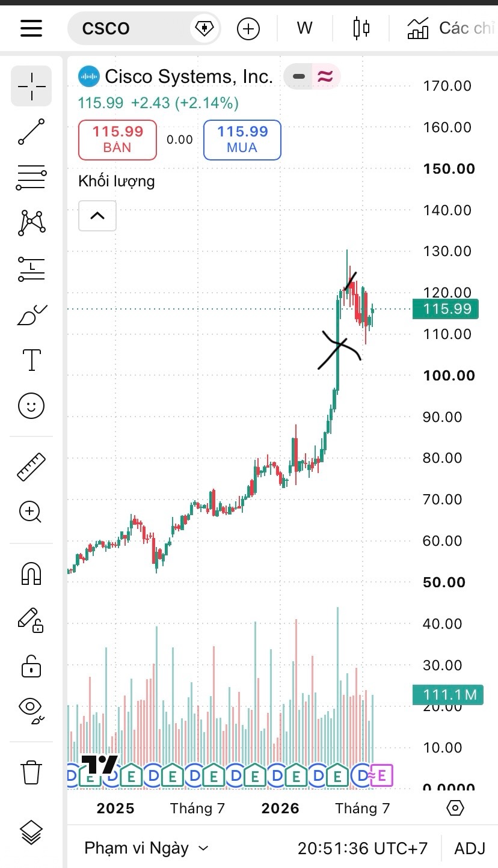
Task: Open the Phạm vi Ngày date range dropdown
Action: [x=146, y=848]
